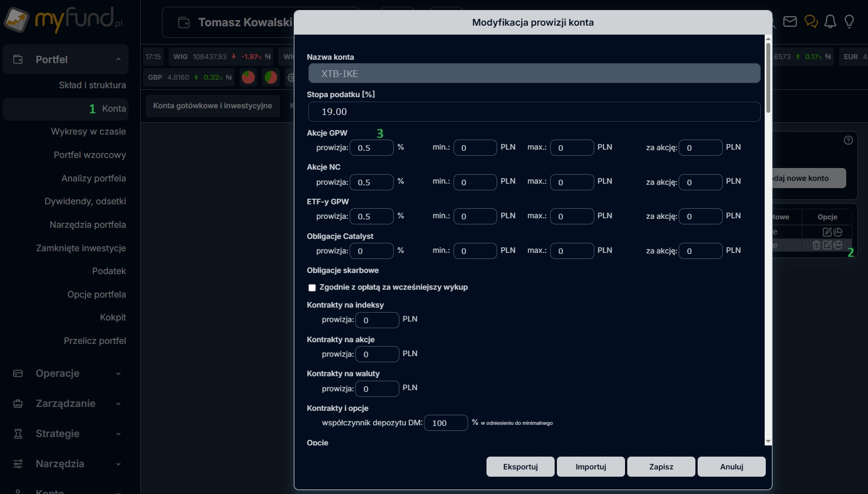Viewport: 868px width, 494px height.
Task: Click the lightbulb tips icon
Action: tap(849, 22)
